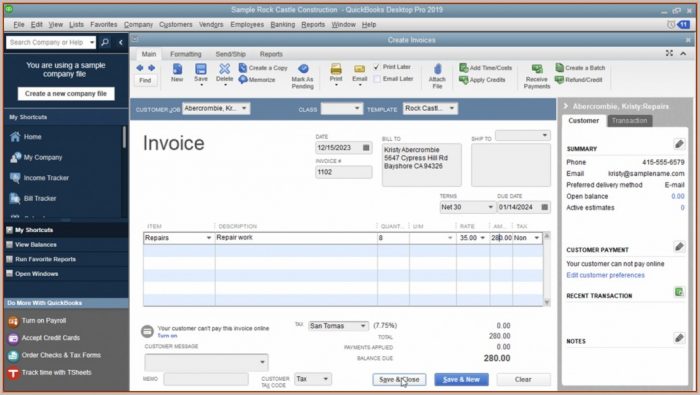The image size is (700, 395).
Task: Click Save & New button
Action: click(461, 379)
